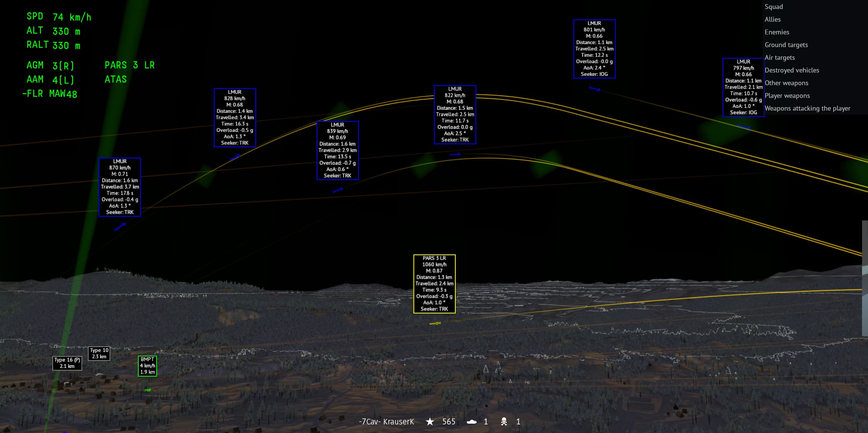This screenshot has height=433, width=868.
Task: Toggle the Allies filter
Action: pyautogui.click(x=772, y=19)
